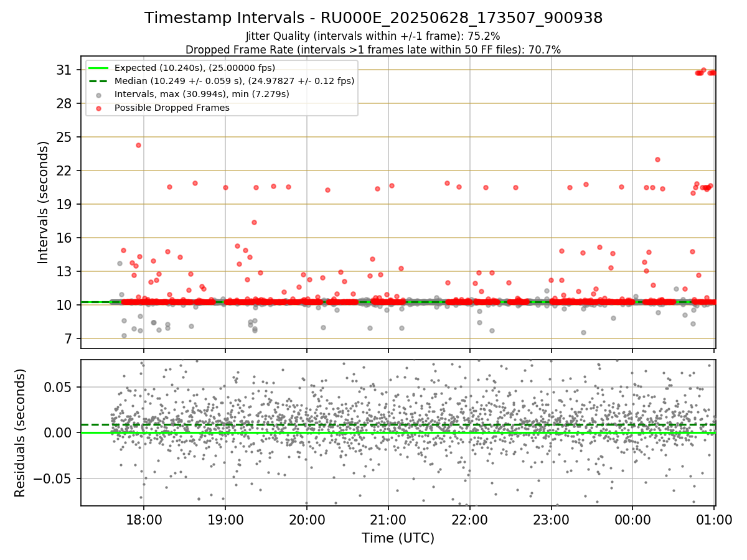Select the 'Dropped Frame Rate' subtitle line
Screen dimensions: 747x560
374,50
